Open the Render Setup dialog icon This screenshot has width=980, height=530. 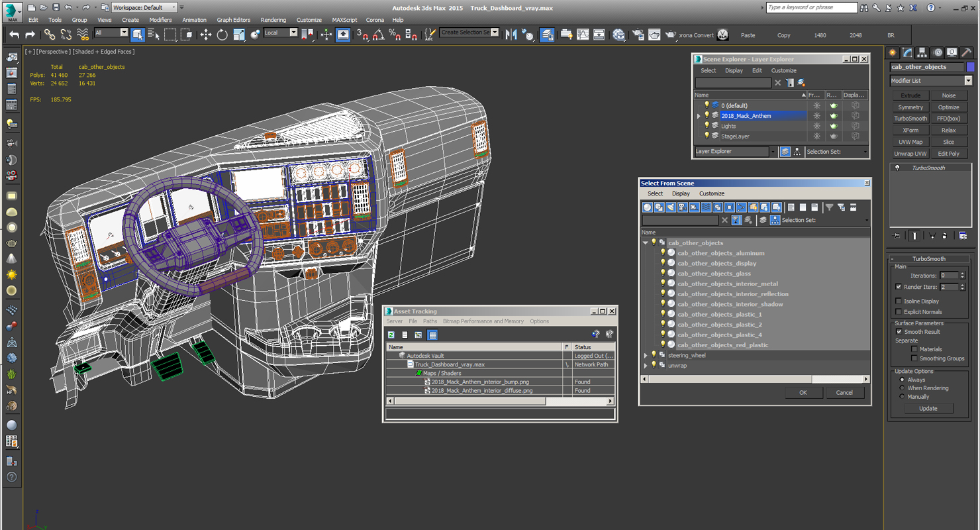click(638, 34)
